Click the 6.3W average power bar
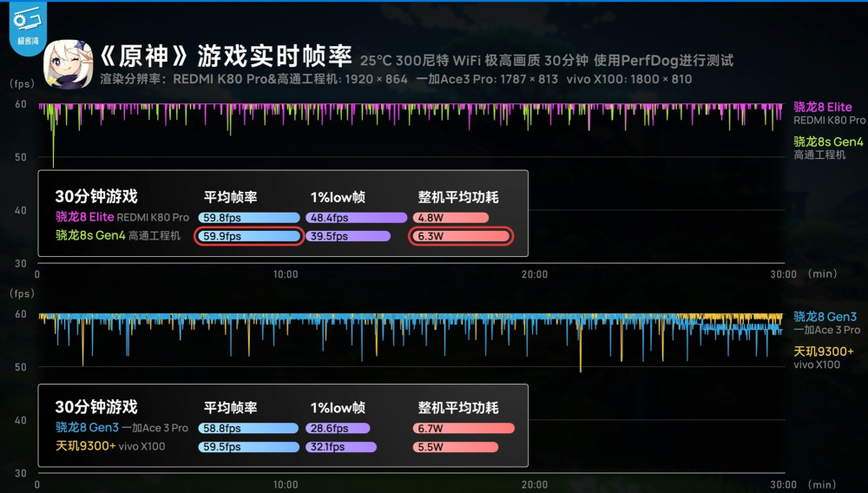868x493 pixels. 461,236
